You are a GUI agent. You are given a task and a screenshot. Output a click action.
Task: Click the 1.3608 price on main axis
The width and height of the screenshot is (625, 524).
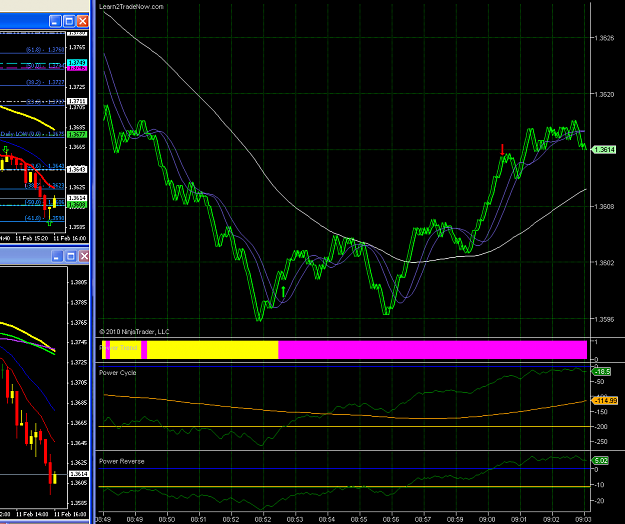point(605,206)
